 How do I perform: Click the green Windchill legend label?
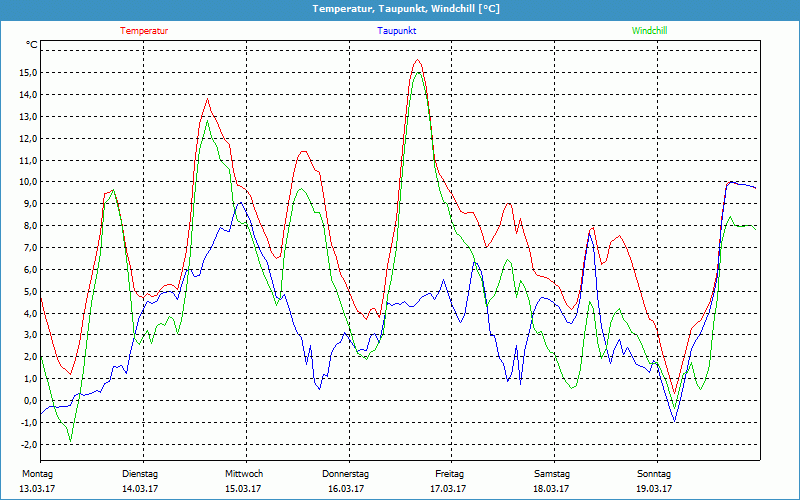(x=649, y=31)
